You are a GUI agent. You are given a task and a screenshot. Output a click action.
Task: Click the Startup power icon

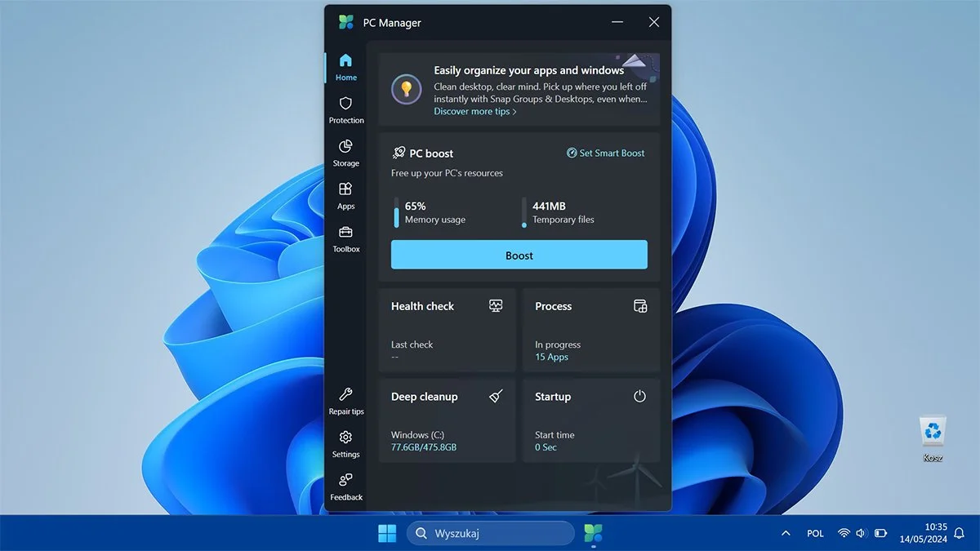(x=639, y=396)
